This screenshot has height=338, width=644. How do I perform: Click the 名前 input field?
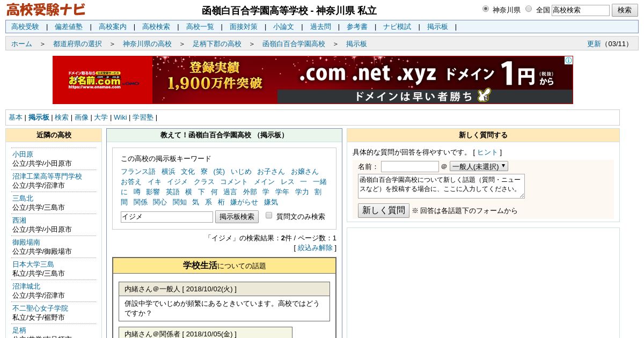pos(410,166)
